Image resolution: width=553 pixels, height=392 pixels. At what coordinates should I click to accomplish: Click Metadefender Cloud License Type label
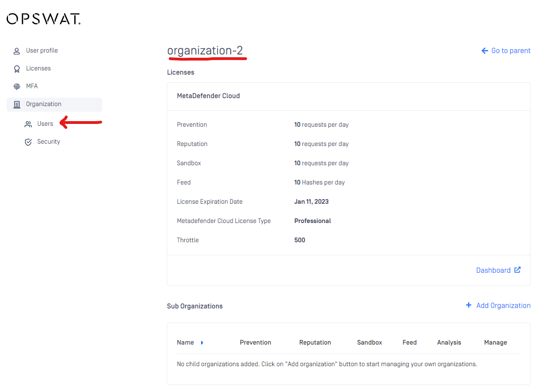pyautogui.click(x=224, y=221)
